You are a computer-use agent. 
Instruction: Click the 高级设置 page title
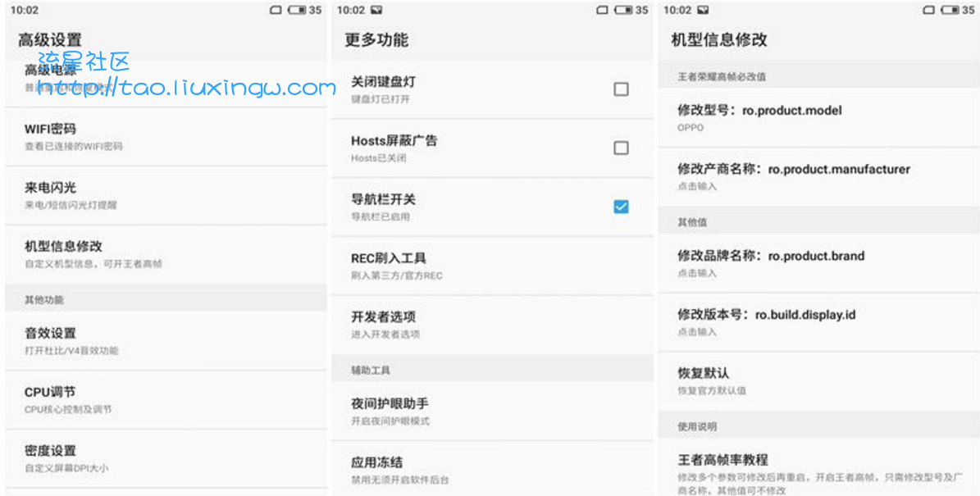click(50, 40)
